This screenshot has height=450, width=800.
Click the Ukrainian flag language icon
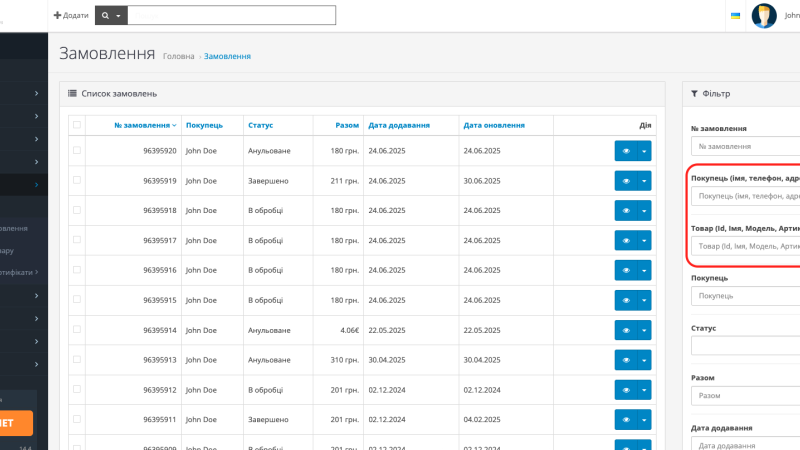tap(735, 16)
